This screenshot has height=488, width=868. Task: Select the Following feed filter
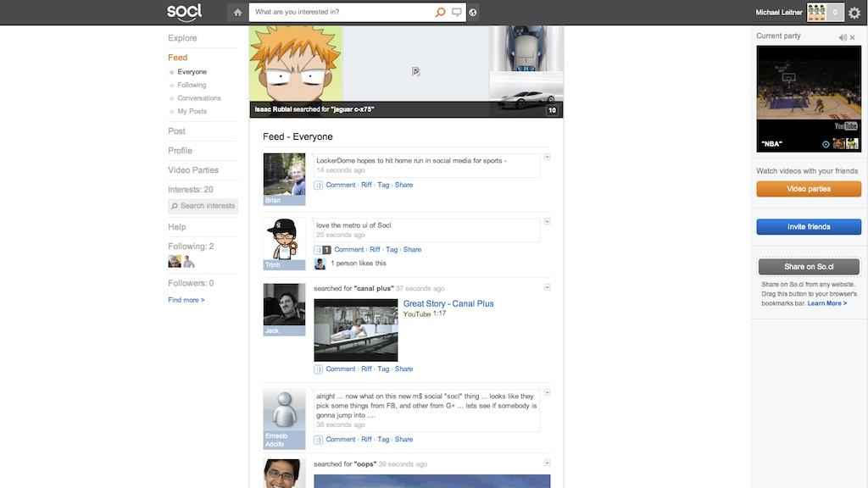pyautogui.click(x=192, y=86)
